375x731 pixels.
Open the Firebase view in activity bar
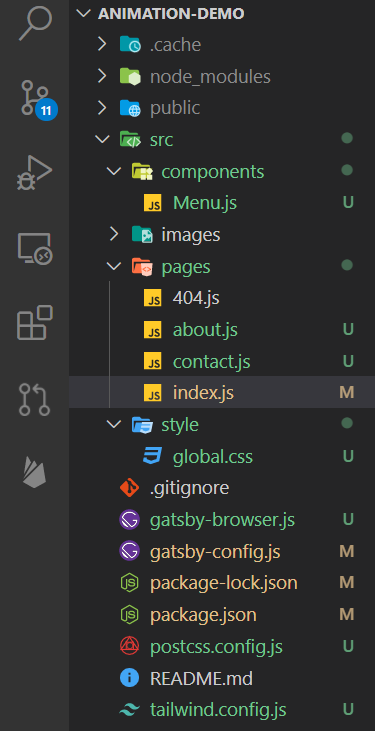(x=35, y=472)
